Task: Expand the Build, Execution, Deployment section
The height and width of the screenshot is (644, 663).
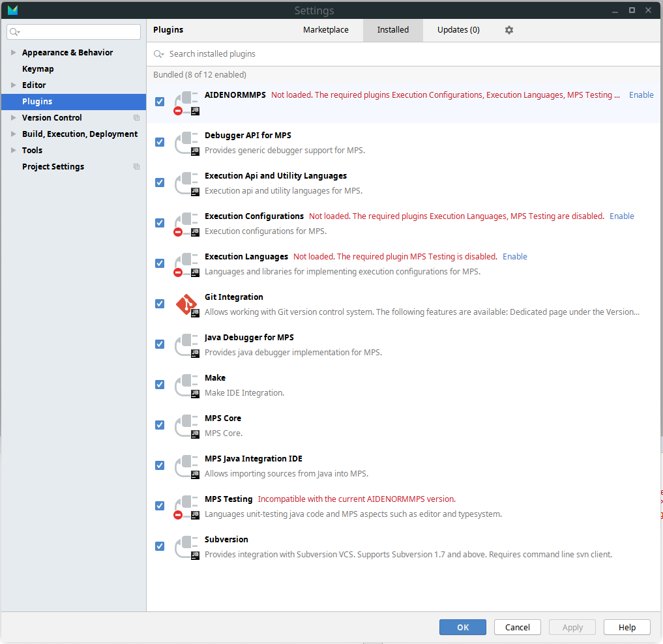Action: [13, 134]
